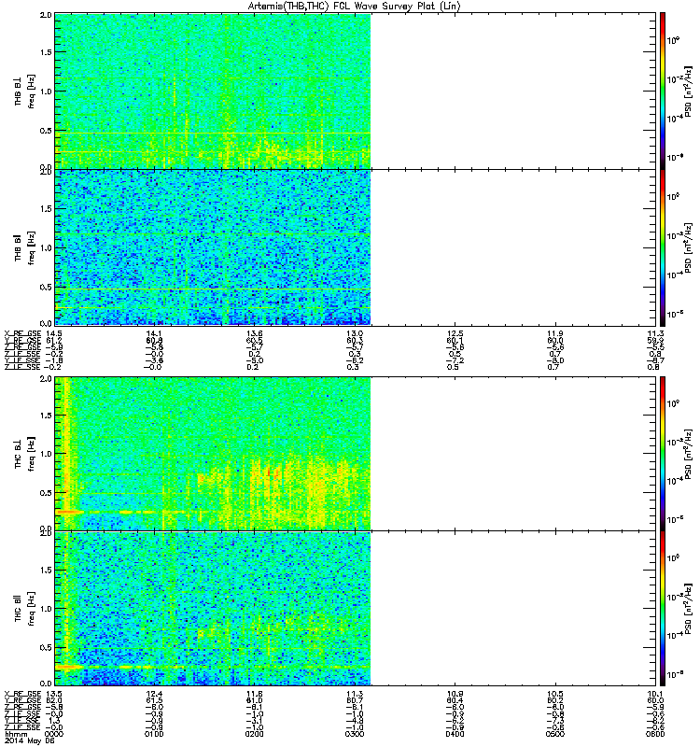Click the THB B⊥ spectrogram data area
This screenshot has height=747, width=700.
tap(213, 91)
